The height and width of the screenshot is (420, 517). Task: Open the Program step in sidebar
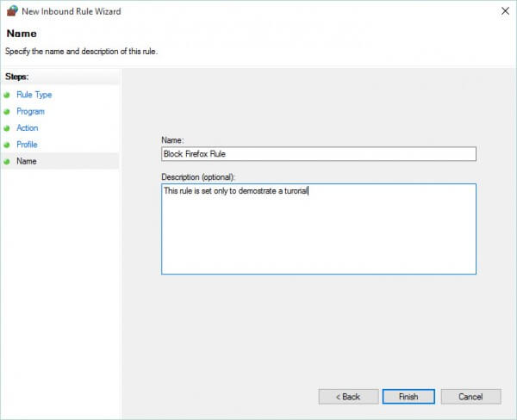click(31, 112)
